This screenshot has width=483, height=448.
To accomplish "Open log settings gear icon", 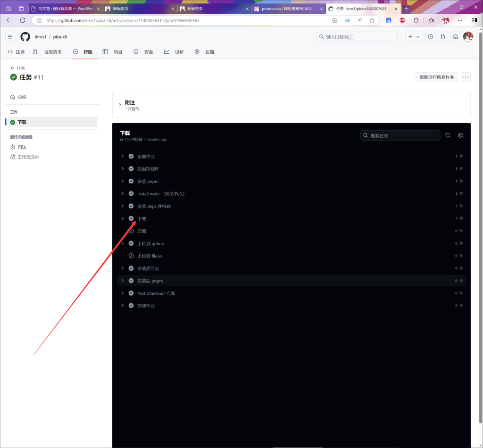I will pos(460,135).
